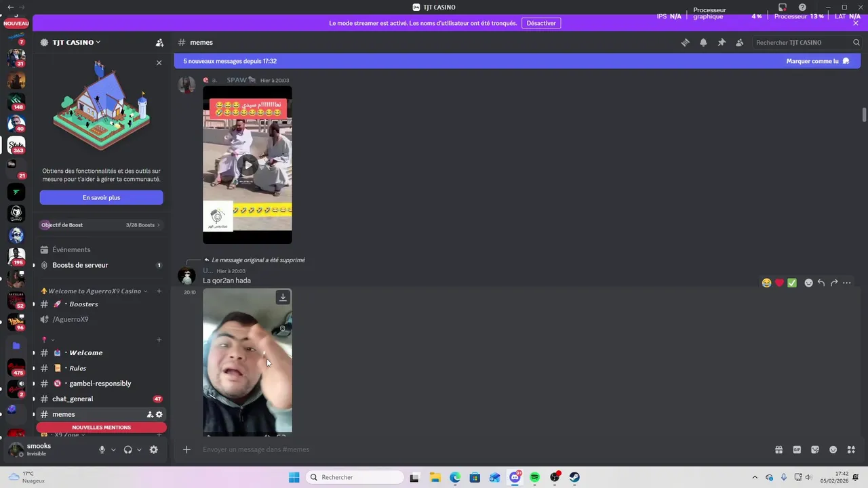Screen dimensions: 868x488
Task: Forward the 'La qor2an hada' message
Action: coord(834,283)
